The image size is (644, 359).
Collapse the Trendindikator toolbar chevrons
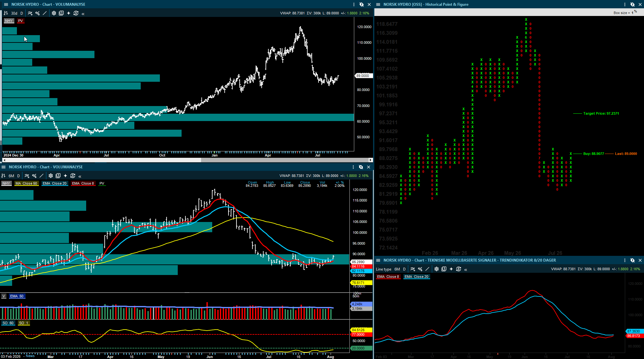(x=466, y=270)
